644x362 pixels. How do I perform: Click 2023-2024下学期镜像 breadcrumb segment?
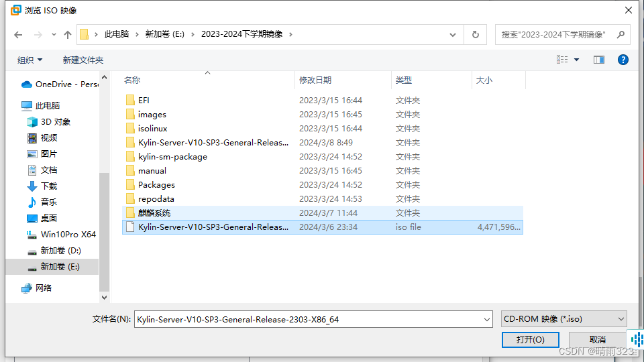[x=242, y=34]
